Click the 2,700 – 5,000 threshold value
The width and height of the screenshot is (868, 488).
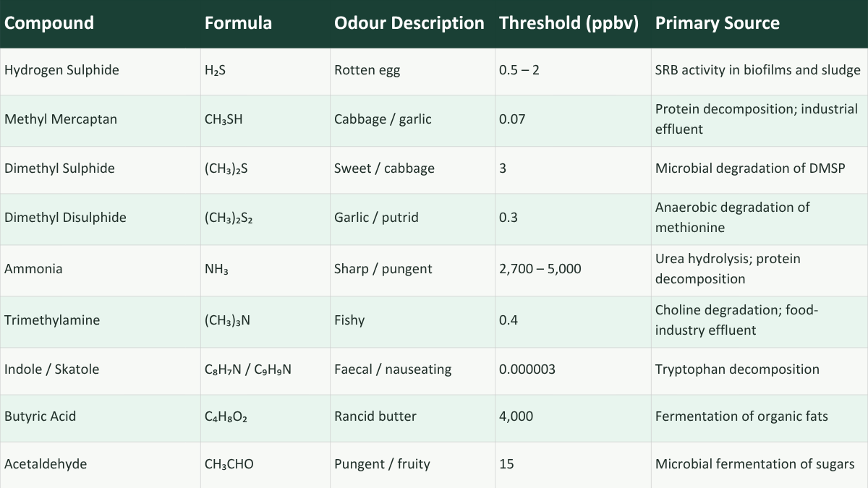540,269
